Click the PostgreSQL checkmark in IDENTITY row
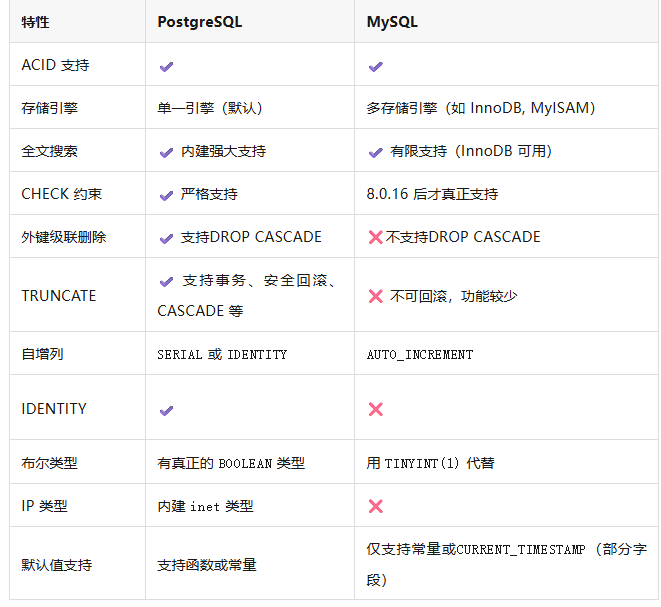Screen dimensions: 661x607 [x=166, y=410]
